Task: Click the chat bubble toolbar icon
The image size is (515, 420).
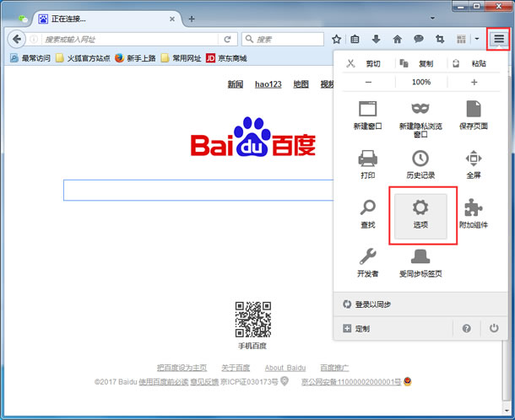Action: 419,40
